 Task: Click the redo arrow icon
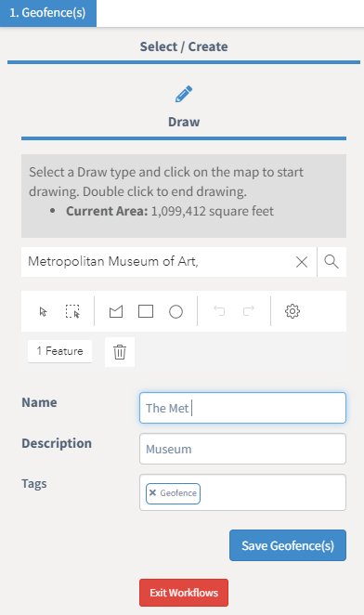249,311
